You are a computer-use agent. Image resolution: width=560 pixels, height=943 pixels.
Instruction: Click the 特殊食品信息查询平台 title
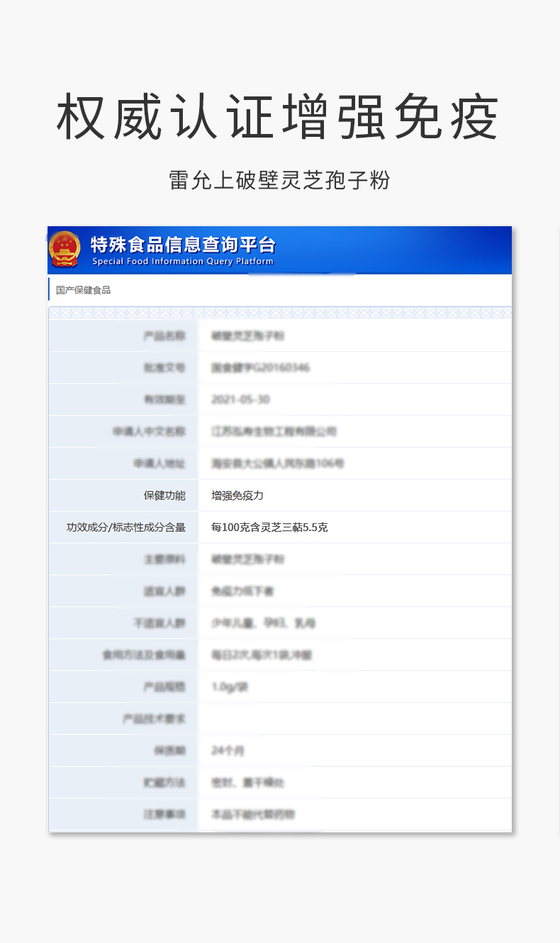183,245
